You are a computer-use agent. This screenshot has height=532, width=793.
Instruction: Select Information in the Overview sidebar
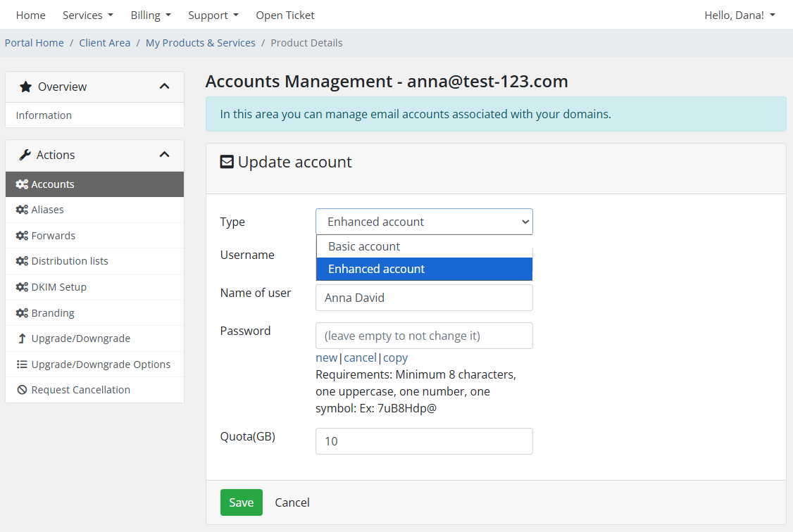coord(44,115)
